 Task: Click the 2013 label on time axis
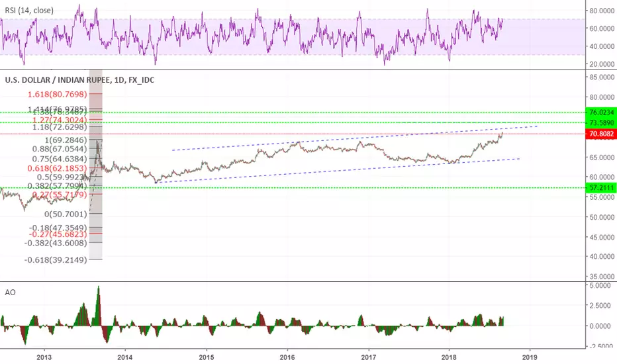tap(44, 357)
